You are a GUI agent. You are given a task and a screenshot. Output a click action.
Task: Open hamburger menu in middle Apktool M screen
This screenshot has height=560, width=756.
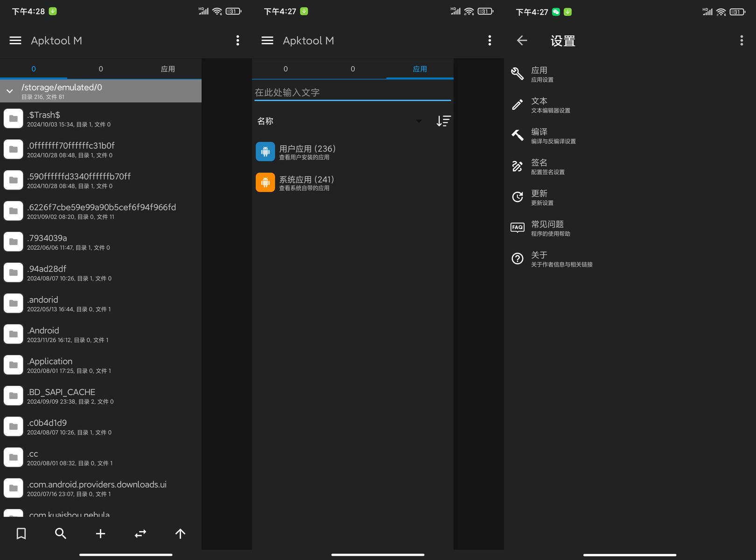click(267, 41)
